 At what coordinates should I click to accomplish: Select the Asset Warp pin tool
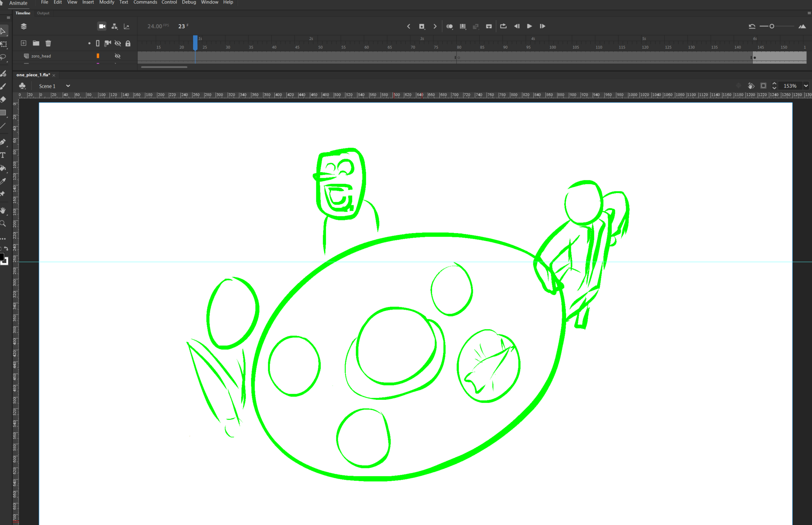(x=3, y=194)
